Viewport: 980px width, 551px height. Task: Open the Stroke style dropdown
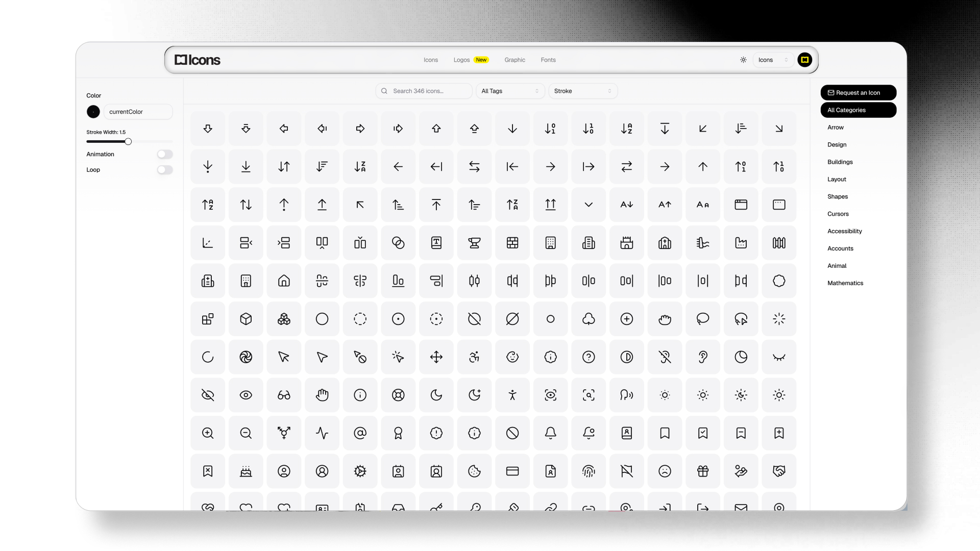(583, 91)
